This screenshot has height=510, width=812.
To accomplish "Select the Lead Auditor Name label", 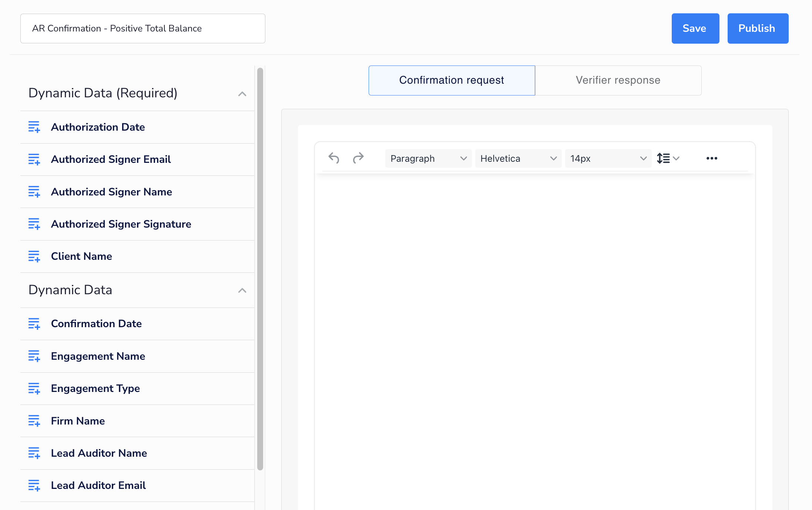I will coord(99,453).
